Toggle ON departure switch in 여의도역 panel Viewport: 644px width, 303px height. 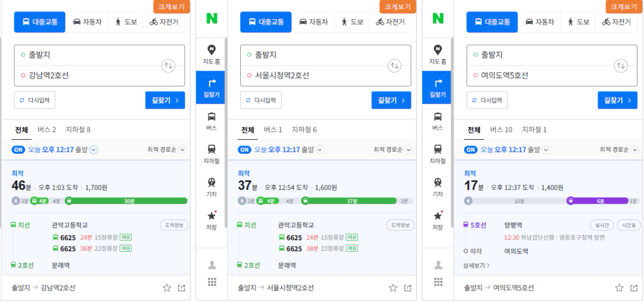pos(470,150)
